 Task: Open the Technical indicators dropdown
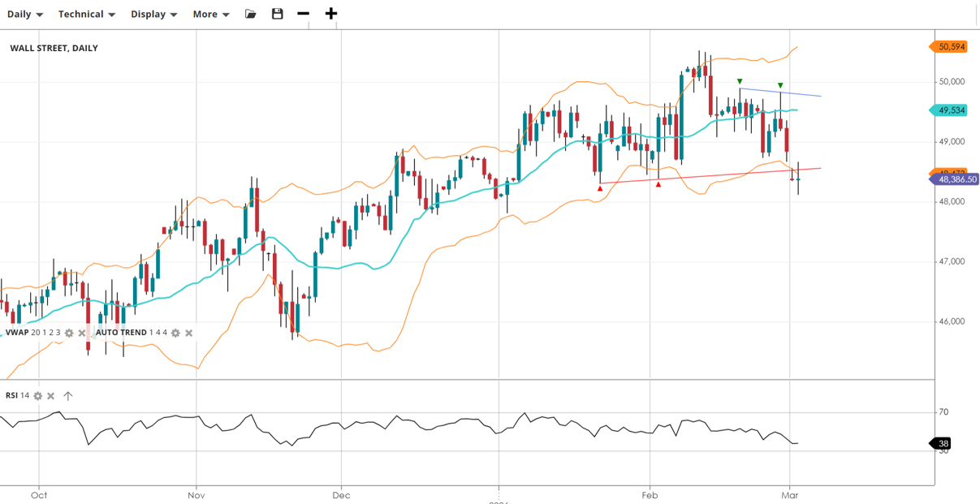[x=86, y=14]
